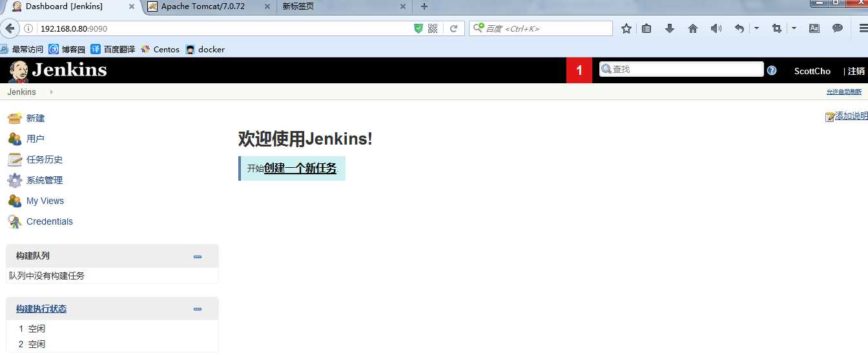Close the 新标签页 tab
This screenshot has height=355, width=868.
(402, 6)
